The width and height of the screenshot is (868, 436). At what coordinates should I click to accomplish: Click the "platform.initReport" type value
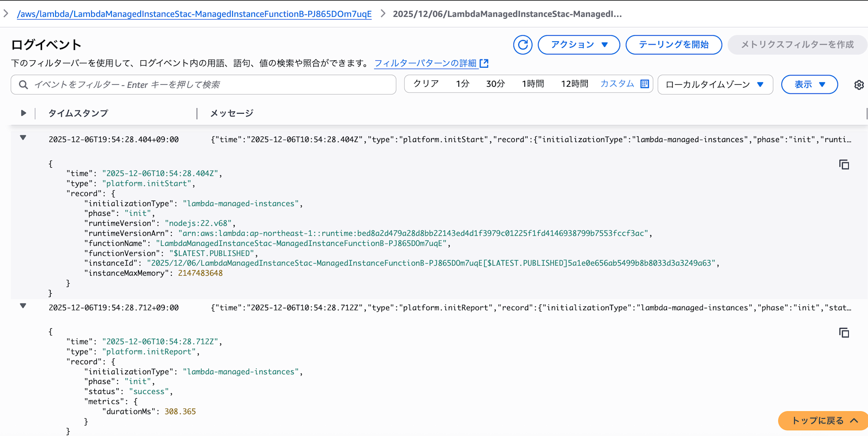click(149, 352)
